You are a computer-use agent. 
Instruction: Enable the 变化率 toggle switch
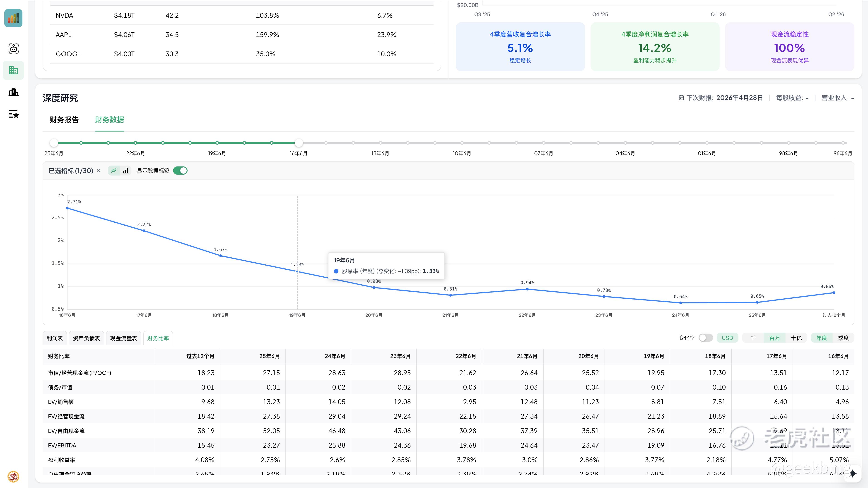click(705, 338)
